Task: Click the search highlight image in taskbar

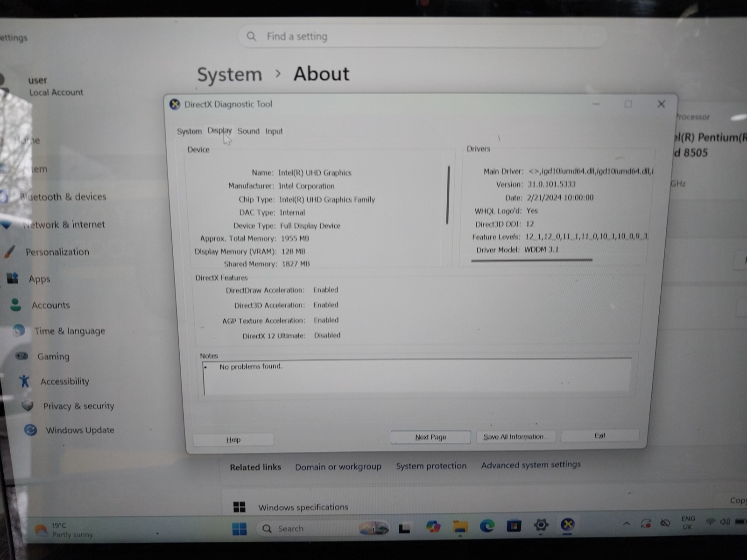Action: click(373, 528)
